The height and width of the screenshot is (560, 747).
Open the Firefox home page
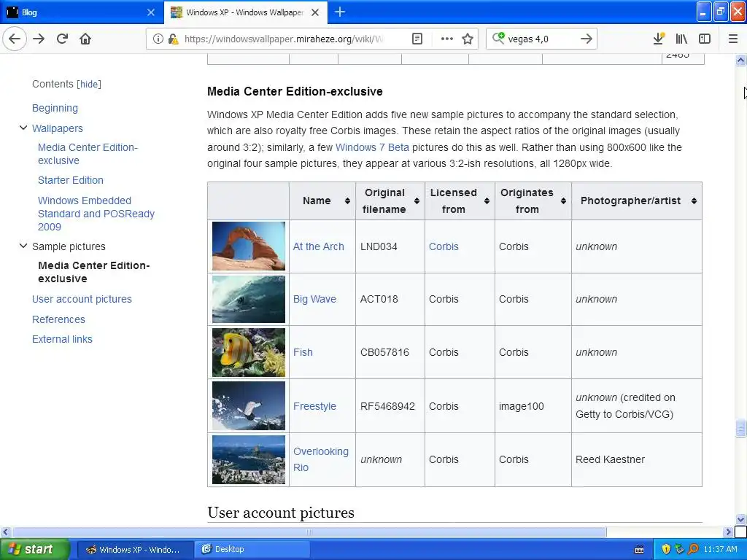85,39
